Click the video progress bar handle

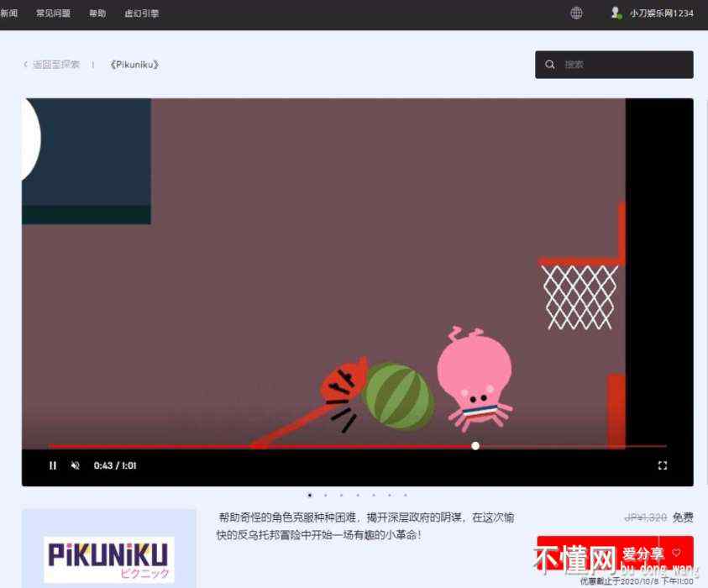(475, 446)
